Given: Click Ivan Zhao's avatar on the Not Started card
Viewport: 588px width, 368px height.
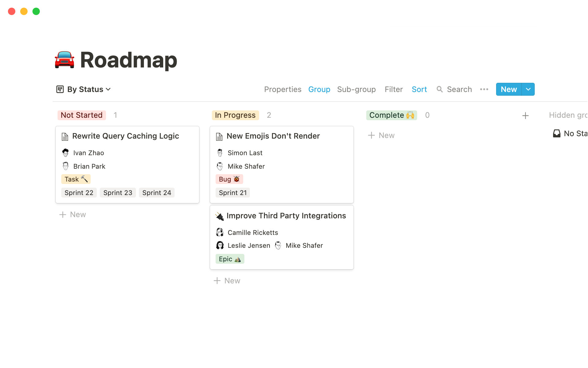Looking at the screenshot, I should point(65,152).
